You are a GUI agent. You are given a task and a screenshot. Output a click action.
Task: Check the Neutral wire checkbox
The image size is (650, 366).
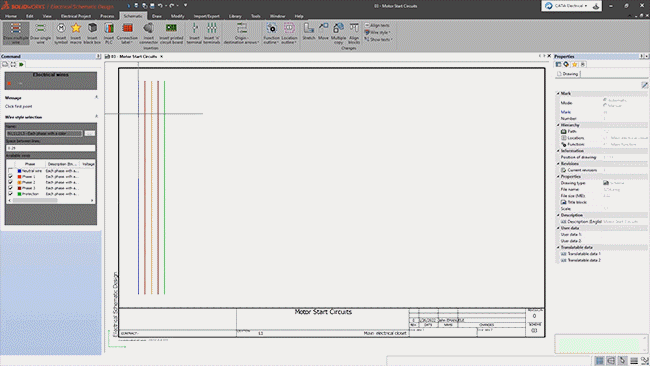click(10, 171)
